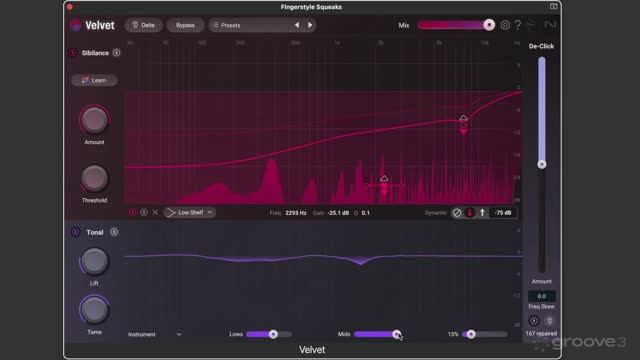
Task: Toggle the Sibilance module power
Action: pos(73,53)
